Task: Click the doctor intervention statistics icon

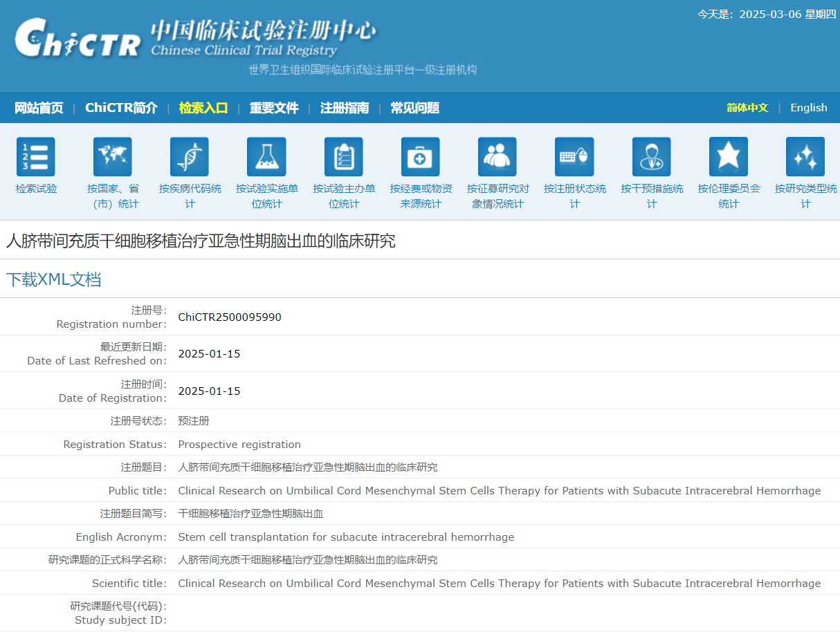Action: pyautogui.click(x=652, y=157)
